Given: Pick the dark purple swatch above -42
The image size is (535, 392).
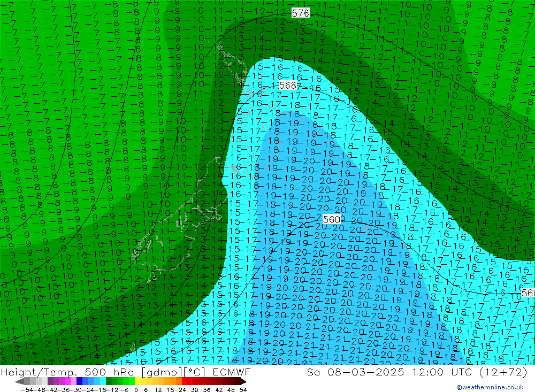Looking at the screenshot, I should (x=50, y=381).
